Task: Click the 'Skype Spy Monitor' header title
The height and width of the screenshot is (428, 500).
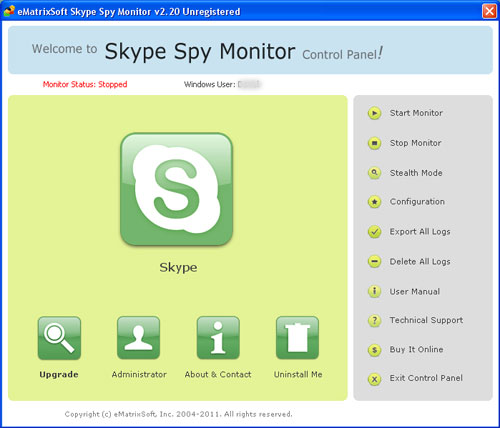Action: pos(200,52)
